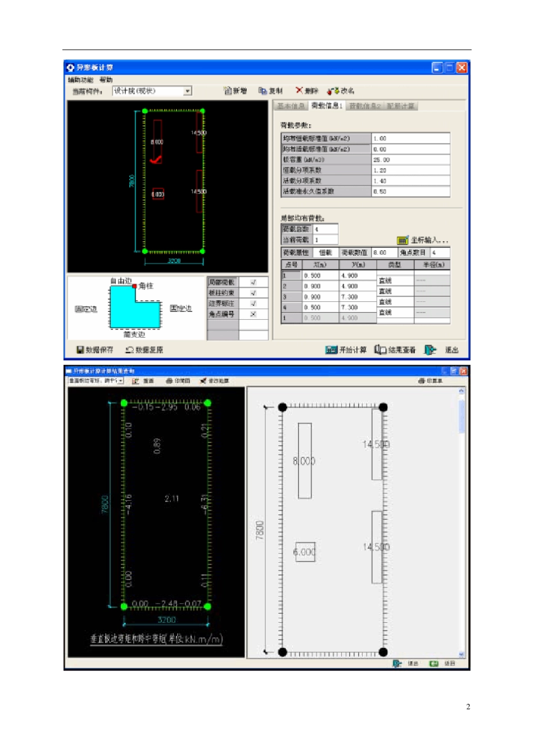Click the 均布活载标准值 value field 0.00

coord(411,149)
